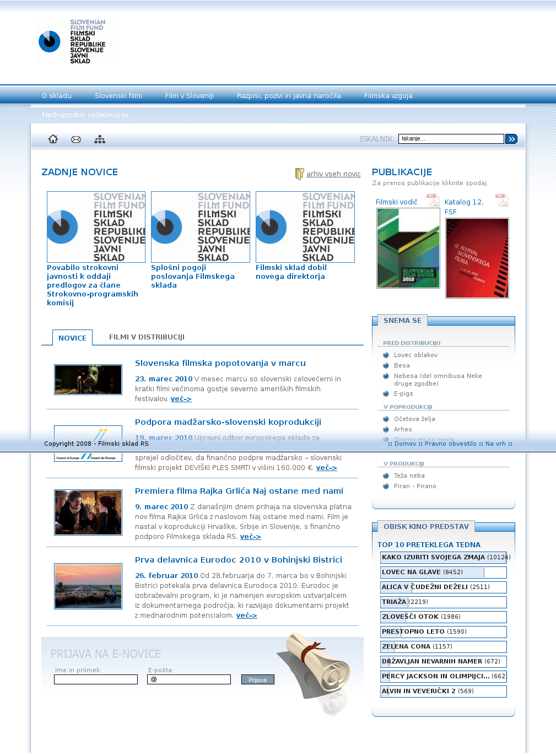
Task: Download PDF icon beside Filmski vodič
Action: [x=434, y=201]
